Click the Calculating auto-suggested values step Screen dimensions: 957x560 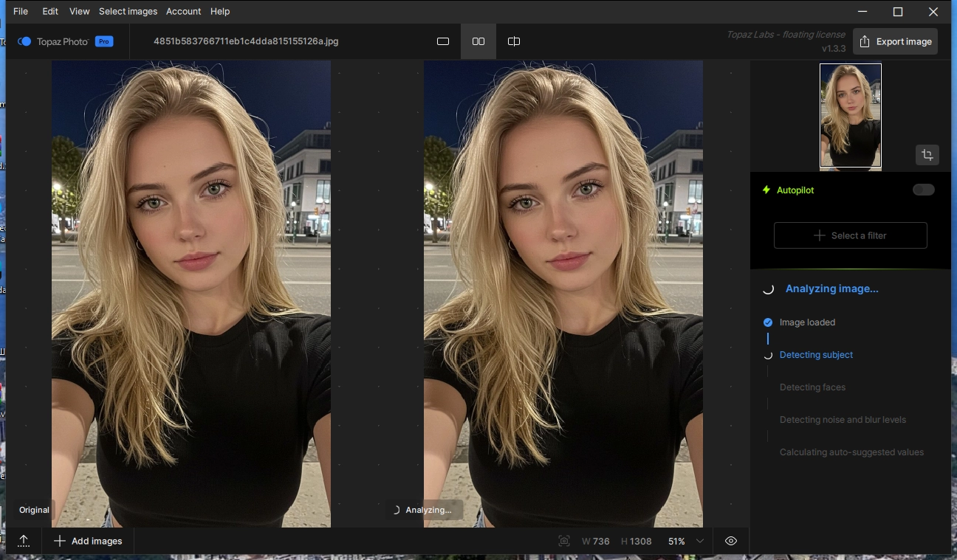click(x=851, y=452)
